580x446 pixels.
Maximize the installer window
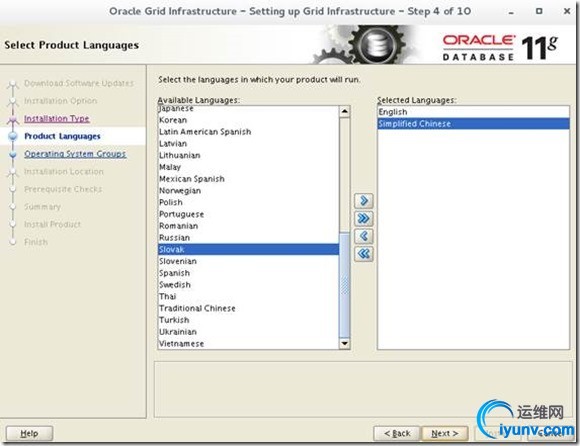[x=539, y=11]
